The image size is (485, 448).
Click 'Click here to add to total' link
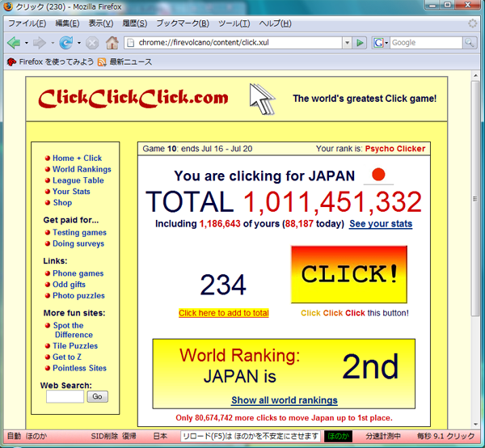pyautogui.click(x=224, y=313)
